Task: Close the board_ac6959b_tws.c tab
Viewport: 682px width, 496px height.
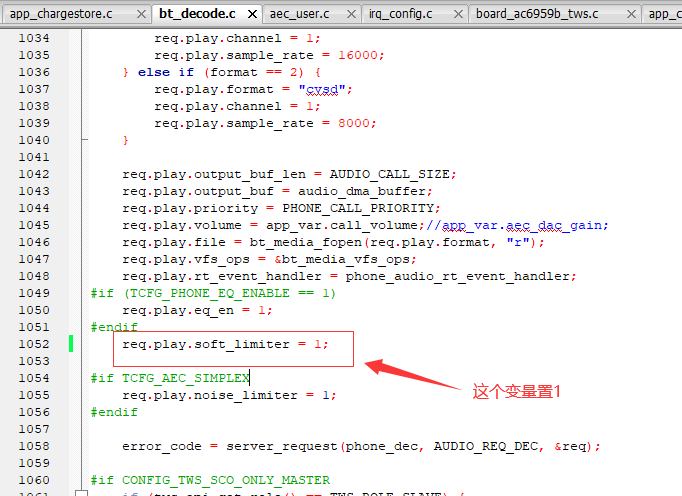Action: 631,14
